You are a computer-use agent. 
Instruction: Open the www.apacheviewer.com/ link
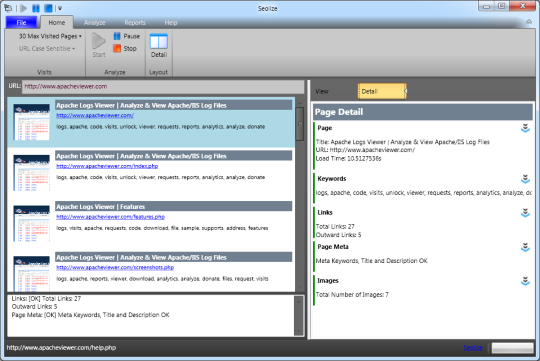(x=95, y=115)
